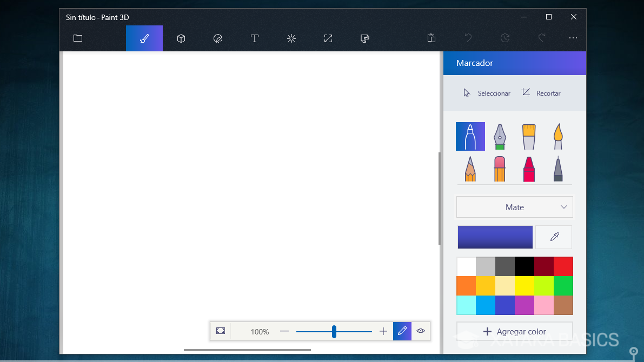644x362 pixels.
Task: Click the Seleccionar tool
Action: [487, 93]
